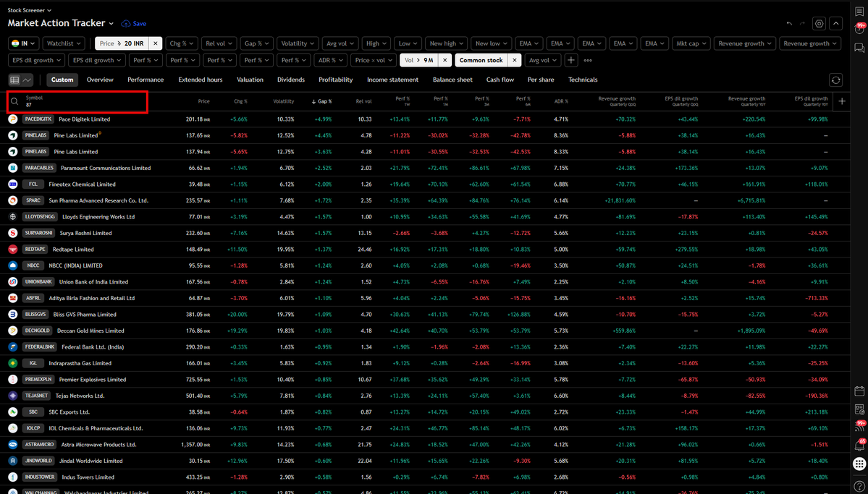The image size is (868, 494).
Task: Sort by the Gap % column header
Action: click(321, 101)
